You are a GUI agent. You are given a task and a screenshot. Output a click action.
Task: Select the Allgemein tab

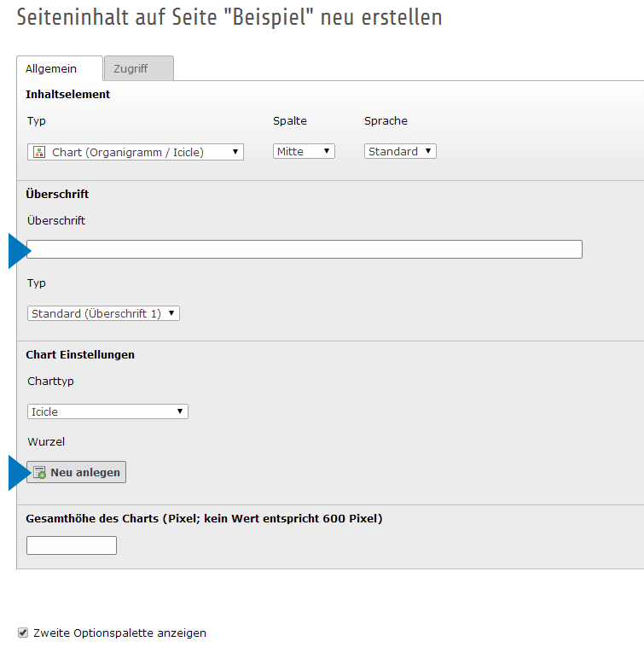coord(59,68)
